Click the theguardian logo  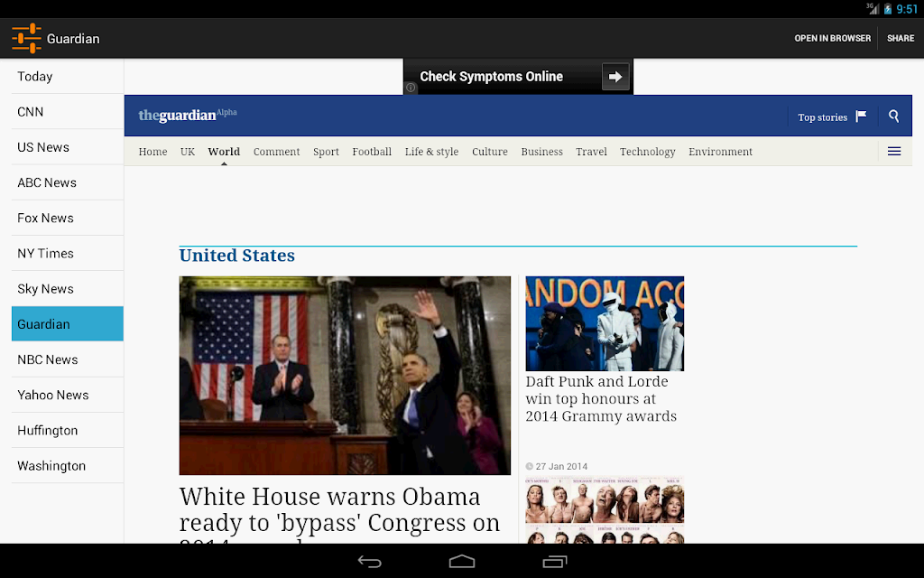[188, 115]
